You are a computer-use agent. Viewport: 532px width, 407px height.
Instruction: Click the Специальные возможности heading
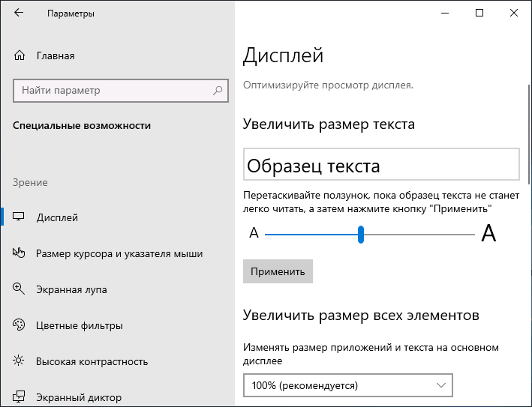[x=82, y=125]
